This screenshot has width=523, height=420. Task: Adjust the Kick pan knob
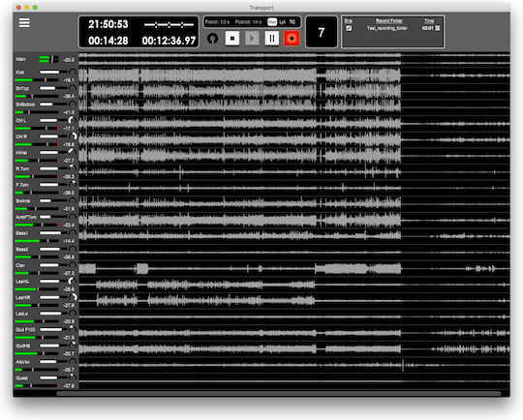[72, 72]
